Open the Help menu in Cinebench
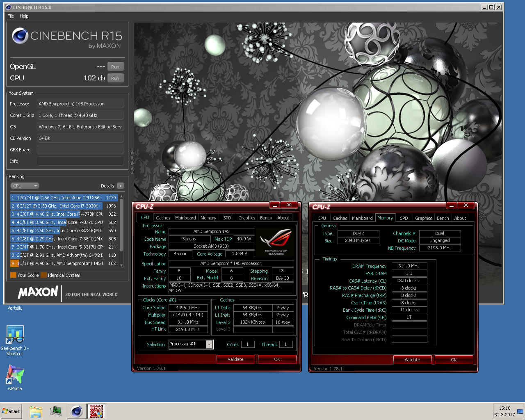Viewport: 525px width, 420px height. tap(24, 16)
